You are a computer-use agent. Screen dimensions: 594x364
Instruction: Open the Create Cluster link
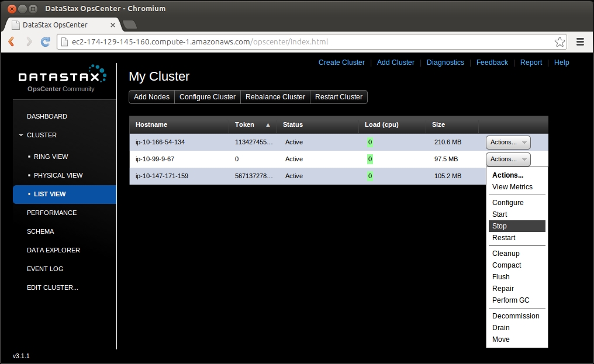(x=341, y=63)
